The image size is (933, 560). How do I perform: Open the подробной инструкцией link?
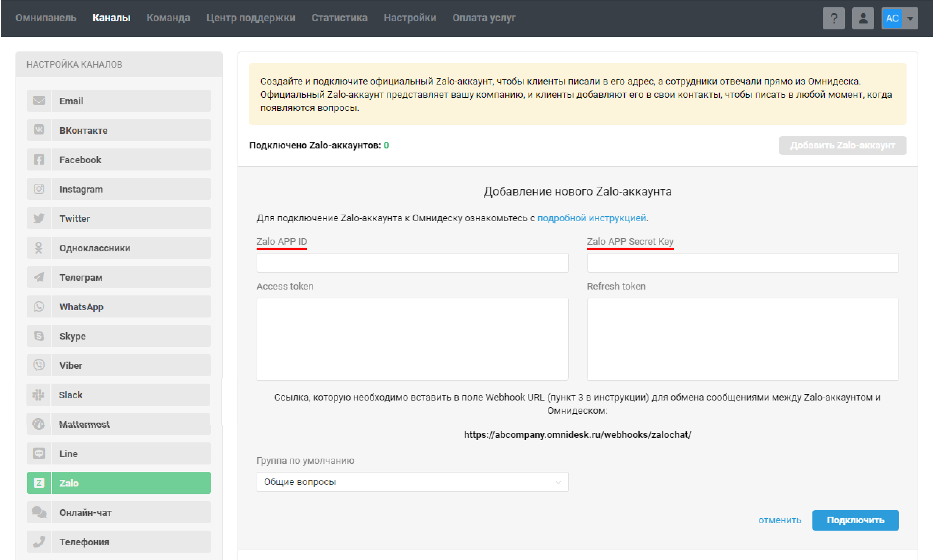point(591,218)
